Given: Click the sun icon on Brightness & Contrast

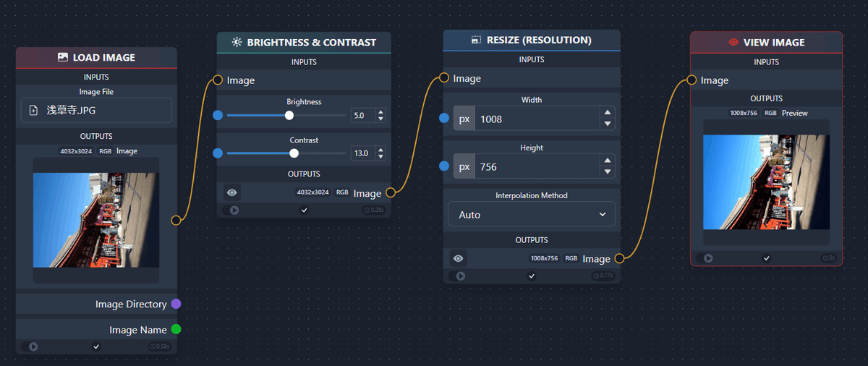Looking at the screenshot, I should [237, 43].
